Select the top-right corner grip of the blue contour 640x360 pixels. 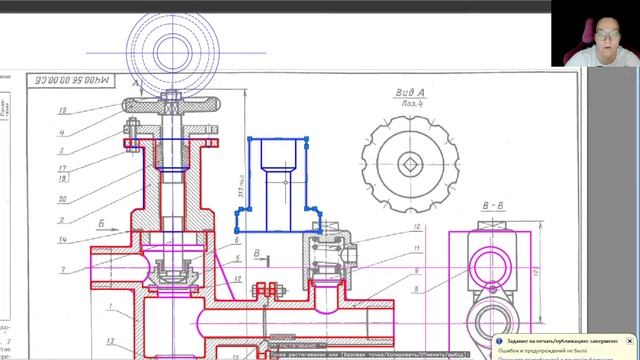tap(307, 139)
